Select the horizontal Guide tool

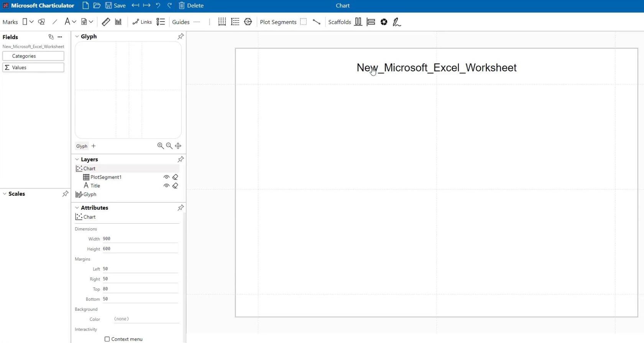[x=197, y=22]
